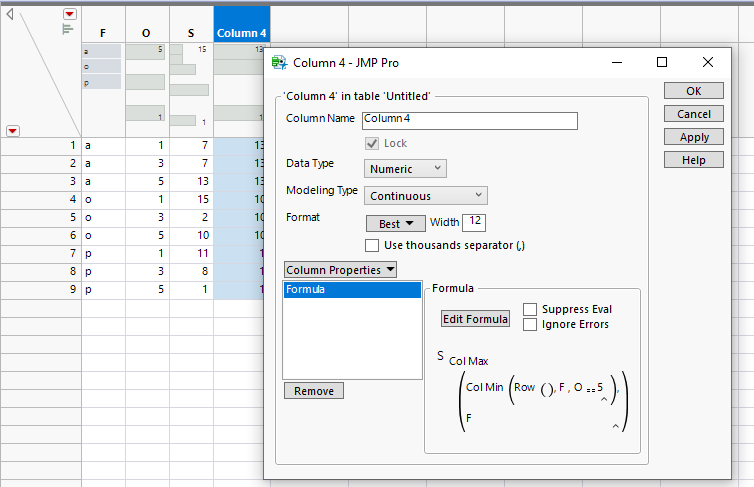Maximize the Column 4 dialog window
Image resolution: width=754 pixels, height=487 pixels.
coord(661,62)
